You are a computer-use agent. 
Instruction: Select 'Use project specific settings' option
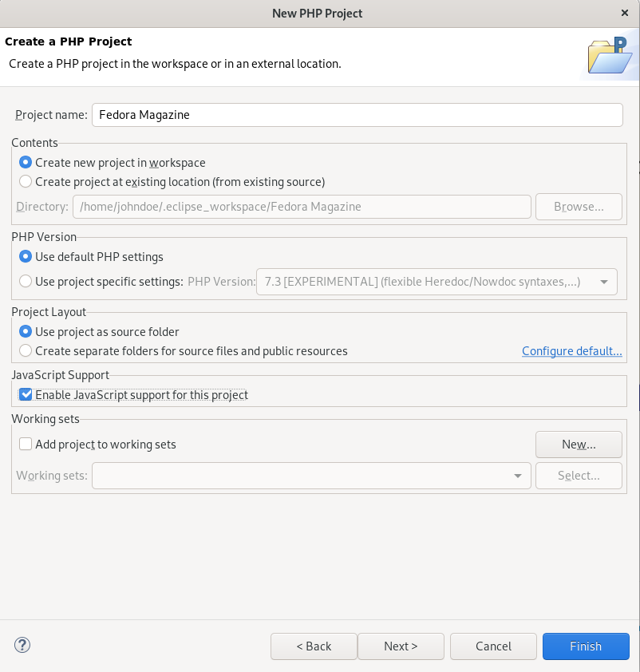point(25,281)
